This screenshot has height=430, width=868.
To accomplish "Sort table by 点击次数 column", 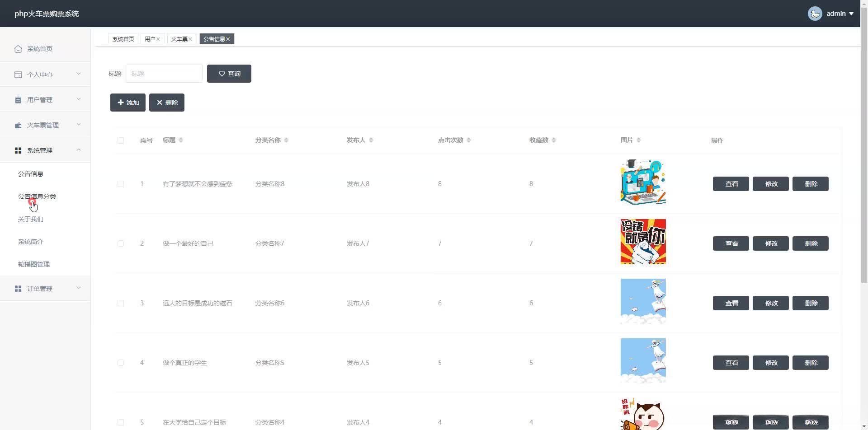I will coord(469,140).
